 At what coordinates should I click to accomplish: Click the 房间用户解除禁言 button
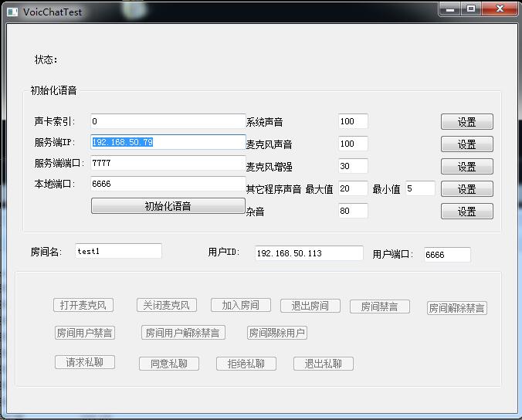(183, 333)
